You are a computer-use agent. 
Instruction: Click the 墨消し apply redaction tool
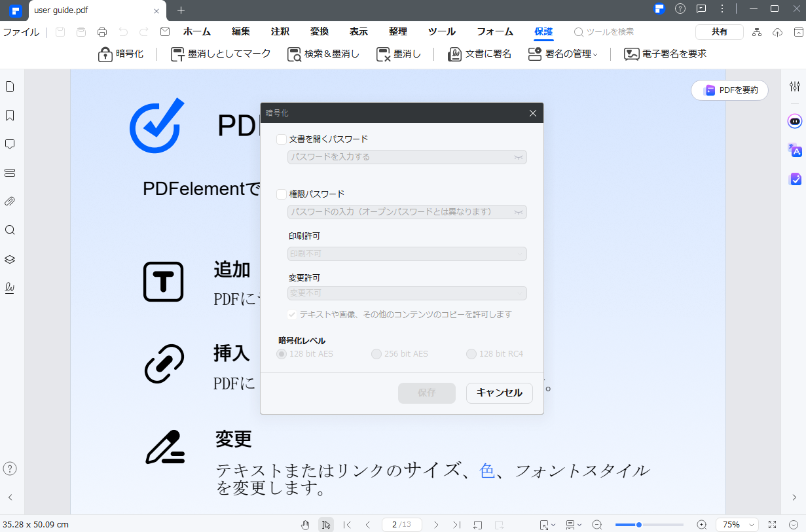(x=399, y=54)
